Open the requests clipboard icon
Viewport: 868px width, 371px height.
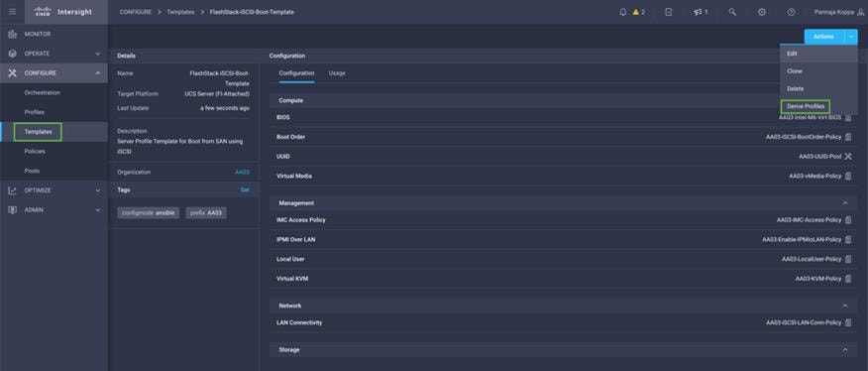(669, 12)
